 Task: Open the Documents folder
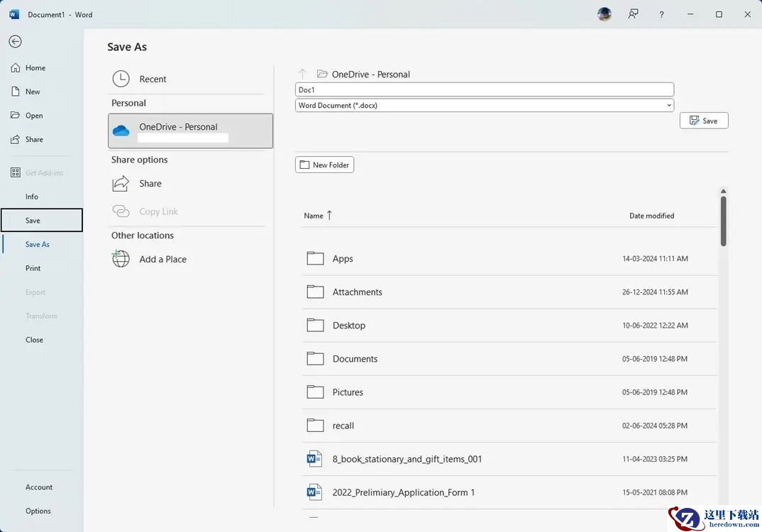click(509, 359)
